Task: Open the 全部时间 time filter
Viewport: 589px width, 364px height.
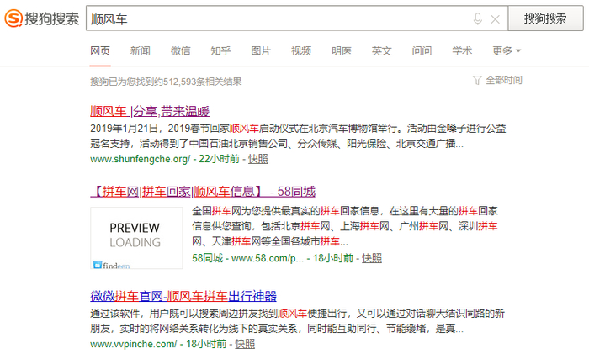Action: 497,80
